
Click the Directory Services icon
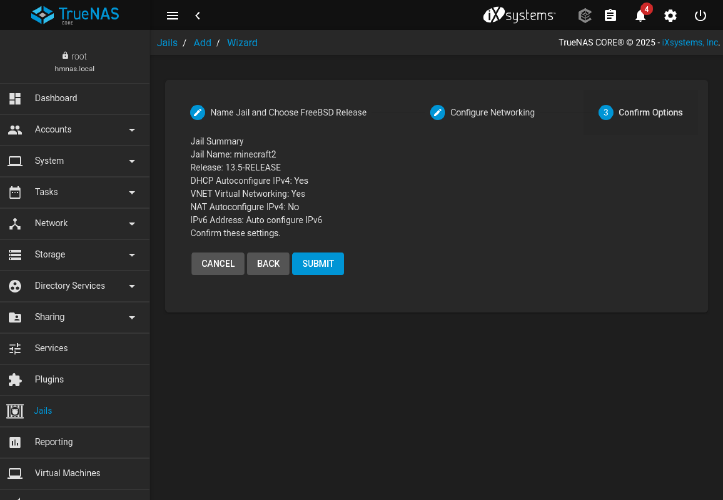click(15, 286)
